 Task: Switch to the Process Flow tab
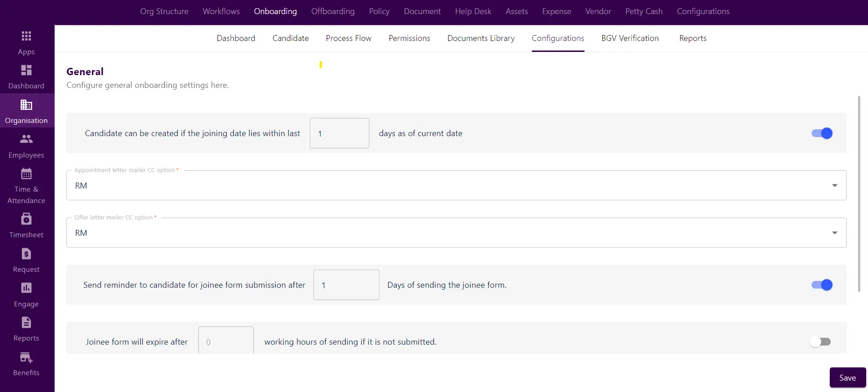coord(348,38)
